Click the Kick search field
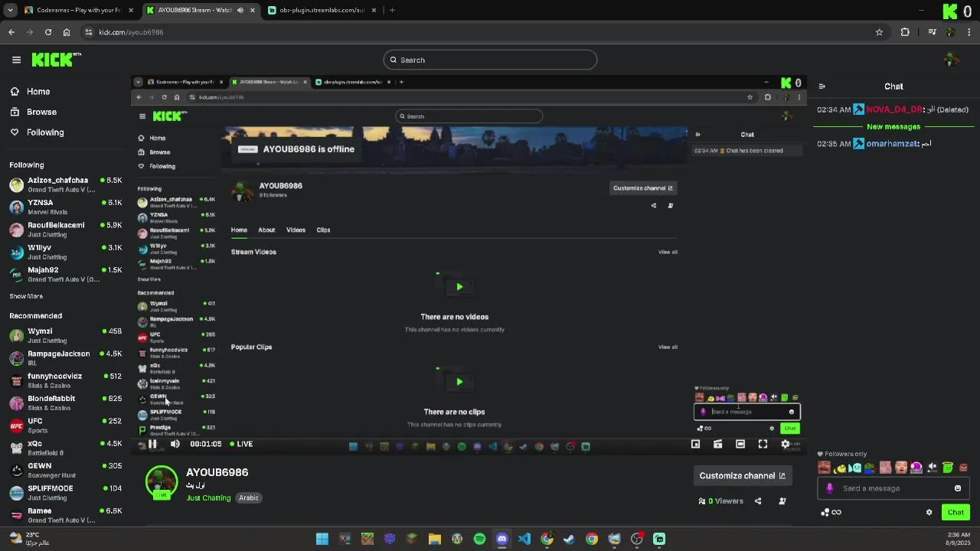 490,60
